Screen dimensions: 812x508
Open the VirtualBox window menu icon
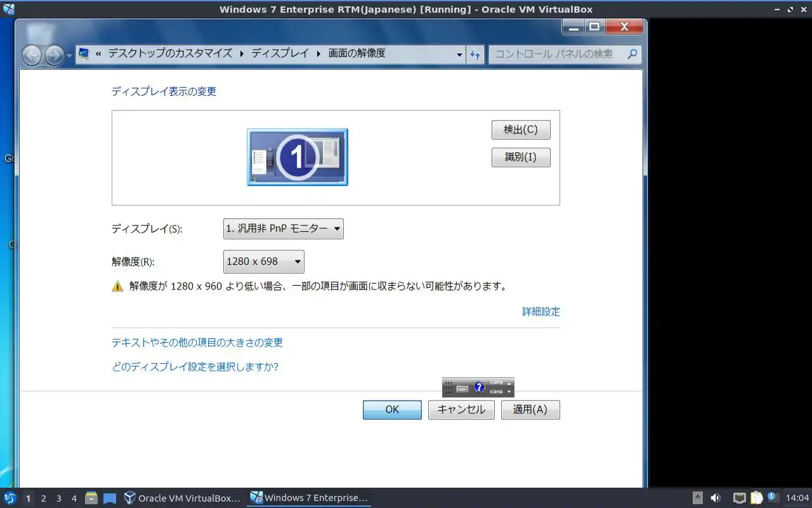8,9
